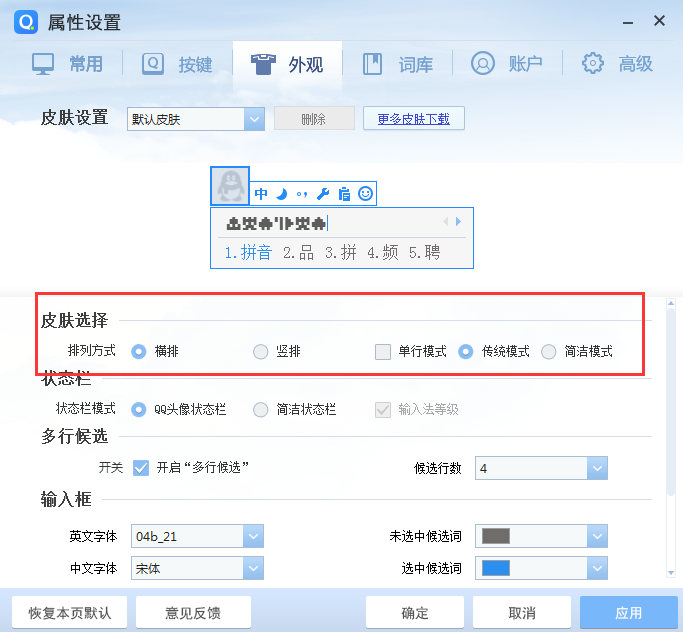Enable the 单行模式 checkbox
683x632 pixels.
pyautogui.click(x=382, y=351)
